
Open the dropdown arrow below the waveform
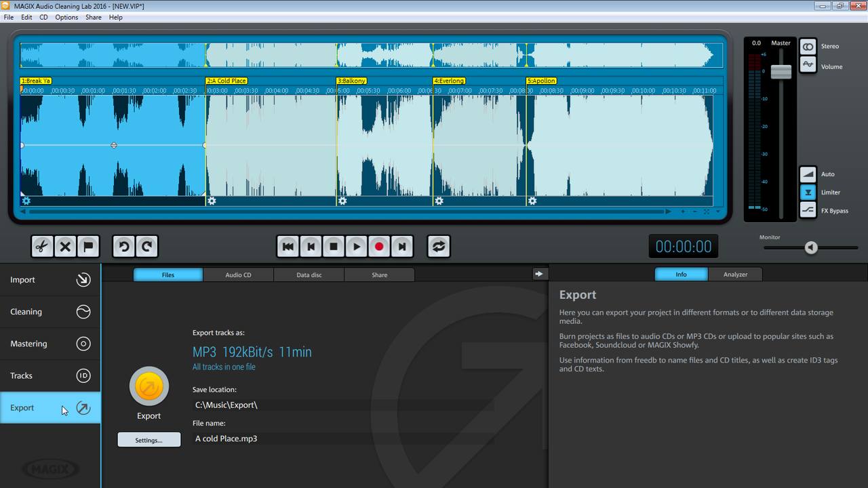[x=717, y=211]
